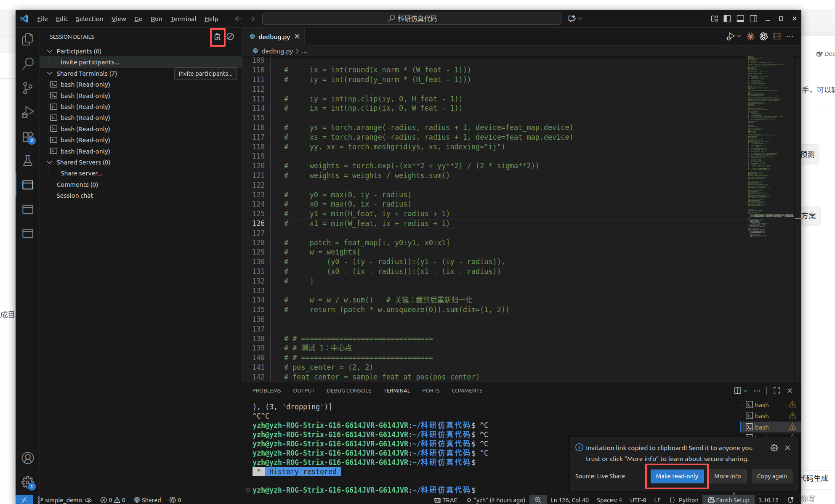Open the Testing flask icon
Screen dimensions: 835x504
[x=28, y=161]
